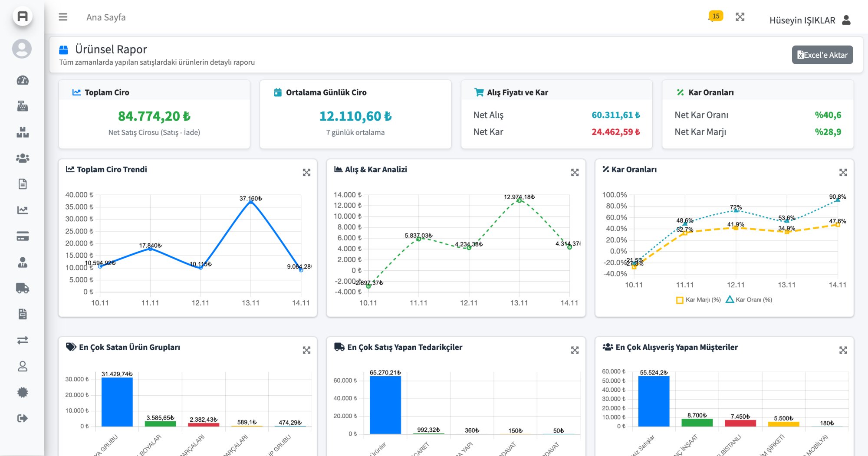Click the transfer arrows sidebar icon
868x456 pixels.
coord(23,340)
